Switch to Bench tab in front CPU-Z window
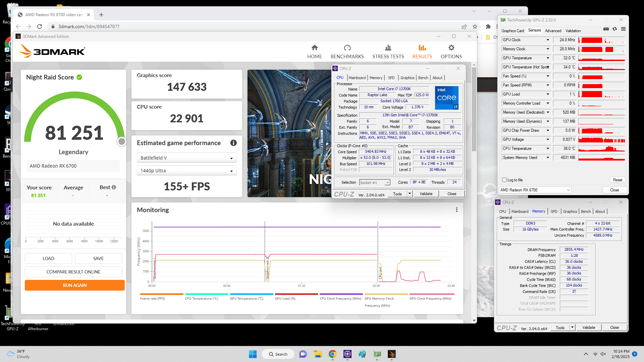 [423, 78]
